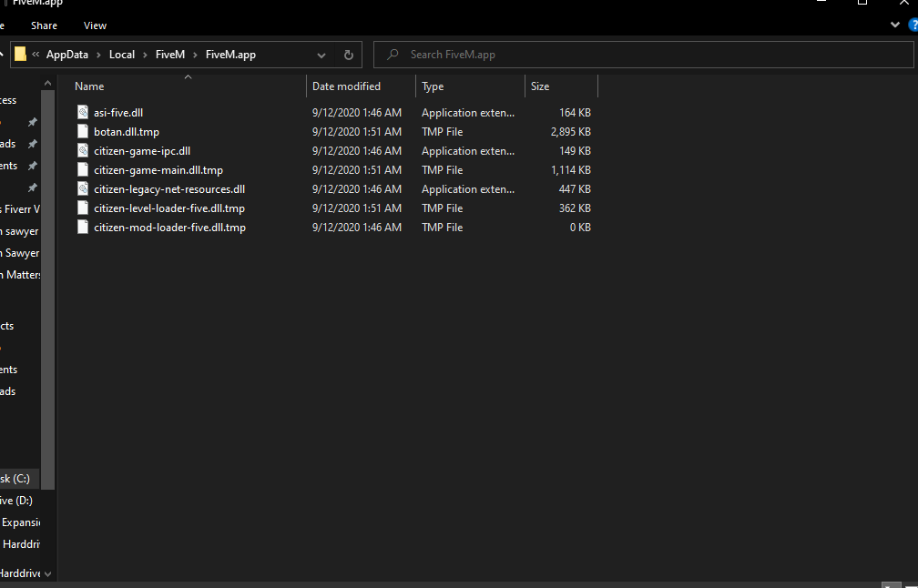This screenshot has height=588, width=918.
Task: Select the citizen-mod-loader-five.dll.tmp file name
Action: [x=169, y=228]
